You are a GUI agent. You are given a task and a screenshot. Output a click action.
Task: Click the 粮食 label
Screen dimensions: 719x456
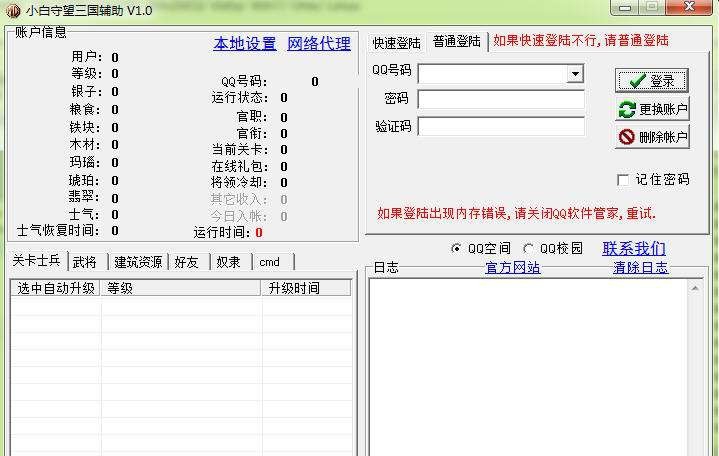[86, 109]
